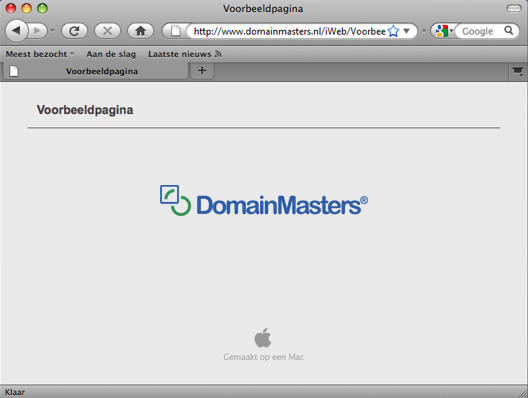Click the Google search input field
Image resolution: width=528 pixels, height=398 pixels.
click(x=479, y=31)
